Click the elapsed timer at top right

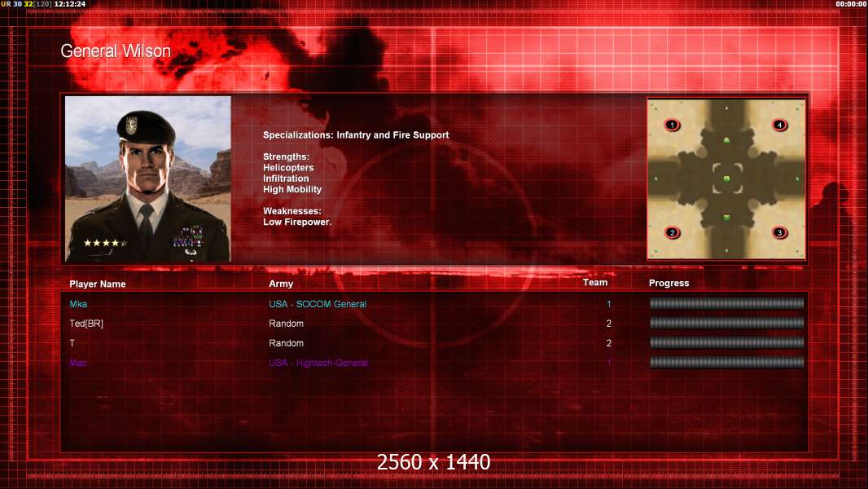tap(852, 4)
